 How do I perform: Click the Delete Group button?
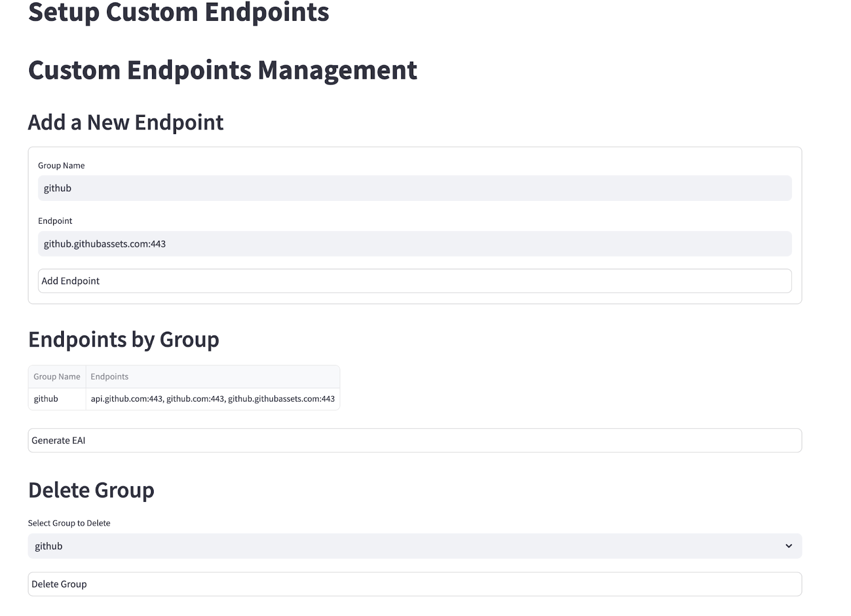click(x=414, y=584)
